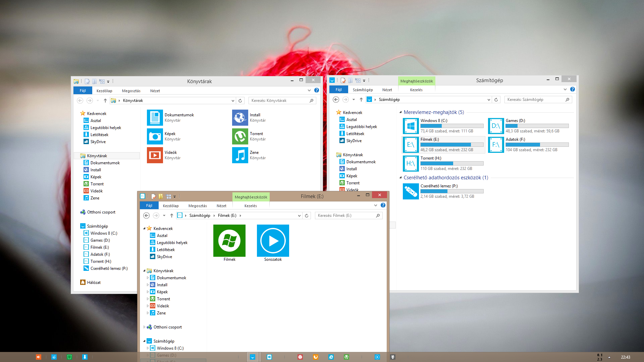Open the Install library tile
Viewport: 644px width, 362px height.
pos(249,118)
